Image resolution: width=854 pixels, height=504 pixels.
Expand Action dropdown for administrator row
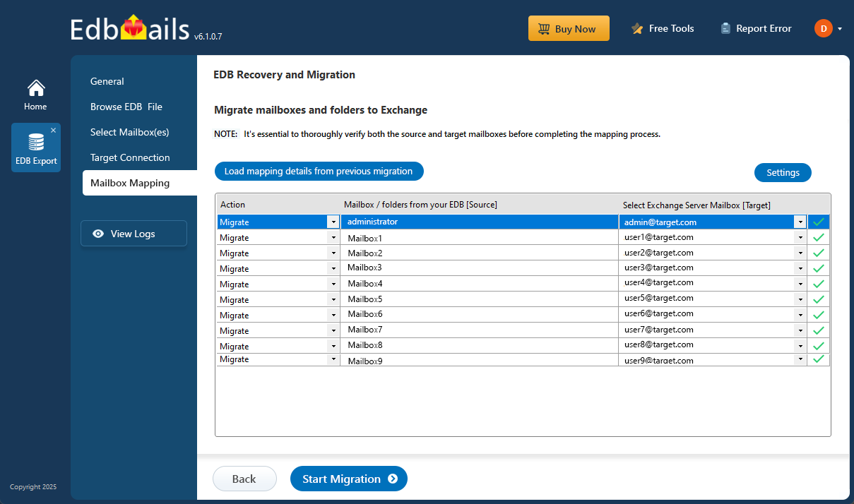(x=333, y=222)
